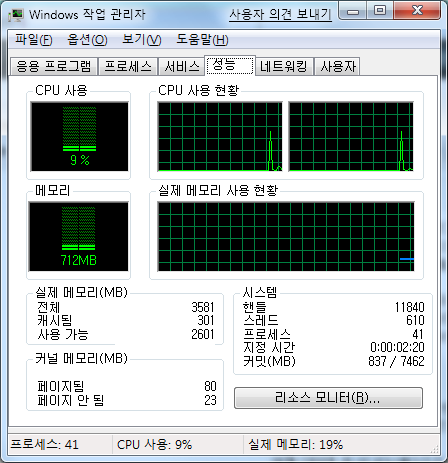Click the 메모리 712MB gauge
Image resolution: width=448 pixels, height=463 pixels.
click(79, 237)
